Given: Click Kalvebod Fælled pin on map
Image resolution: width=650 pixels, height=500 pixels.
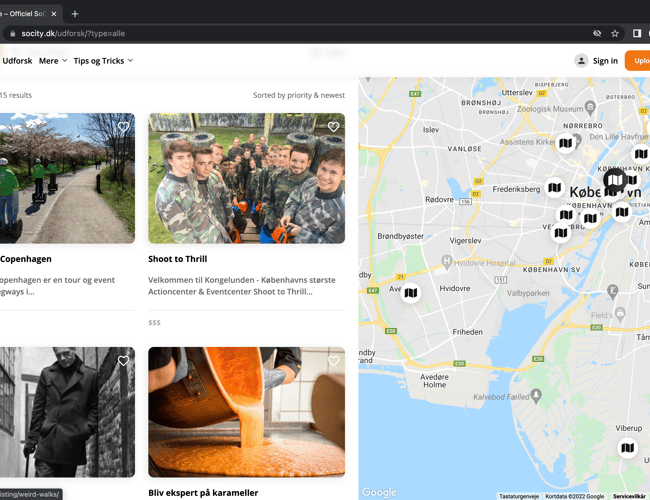Looking at the screenshot, I should tap(536, 396).
